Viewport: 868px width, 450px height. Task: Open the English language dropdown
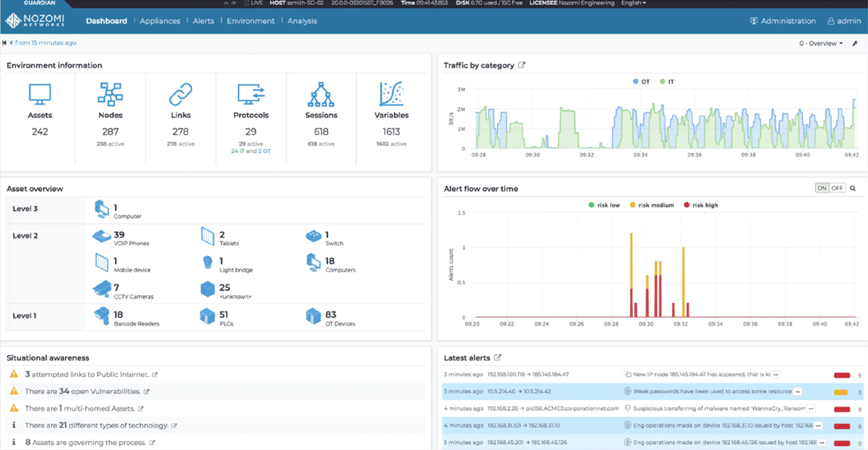pos(633,3)
